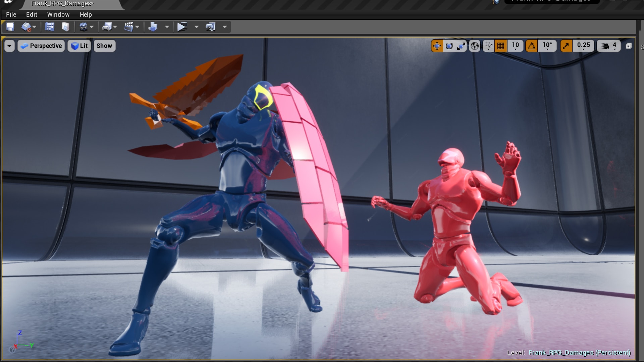This screenshot has width=644, height=362.
Task: Click the Build lighting icon
Action: (x=153, y=27)
